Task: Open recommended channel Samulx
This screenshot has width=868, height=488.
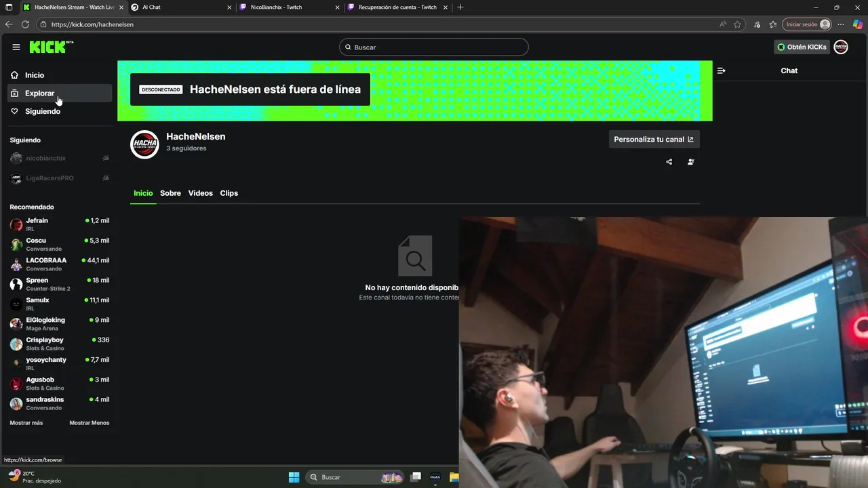Action: point(60,304)
